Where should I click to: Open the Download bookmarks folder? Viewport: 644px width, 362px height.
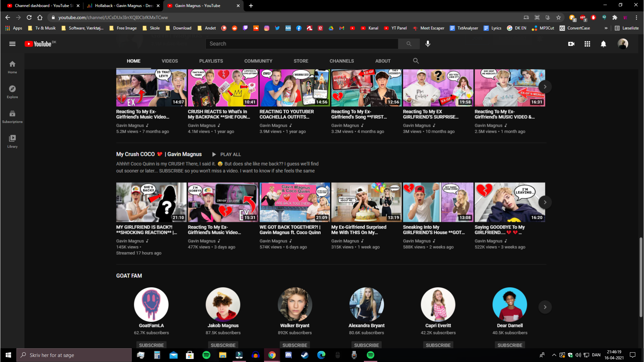click(178, 28)
